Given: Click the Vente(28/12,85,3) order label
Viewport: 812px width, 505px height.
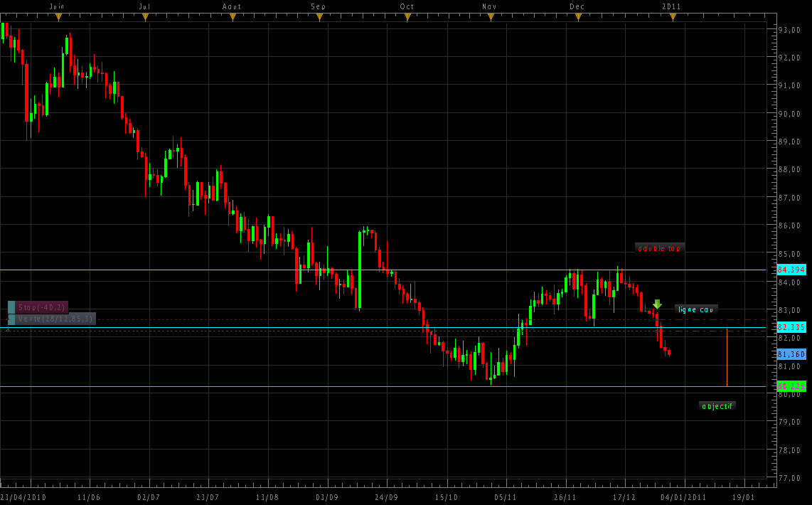Looking at the screenshot, I should click(55, 319).
